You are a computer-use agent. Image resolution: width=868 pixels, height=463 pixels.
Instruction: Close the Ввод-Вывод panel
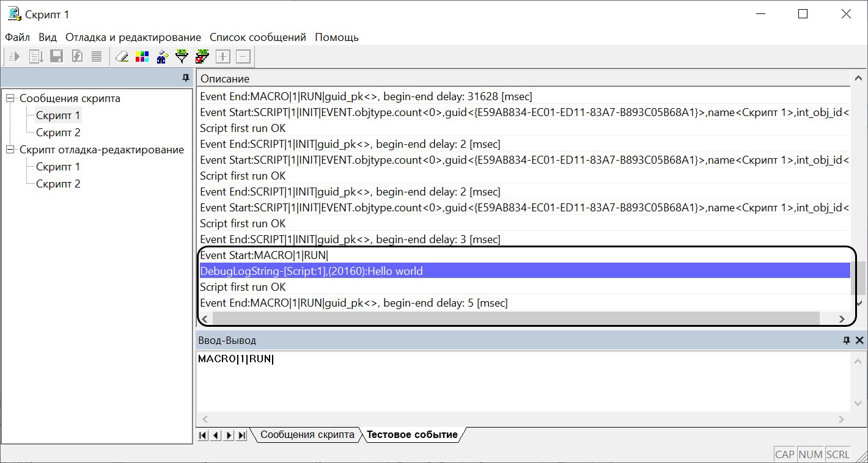tap(859, 340)
